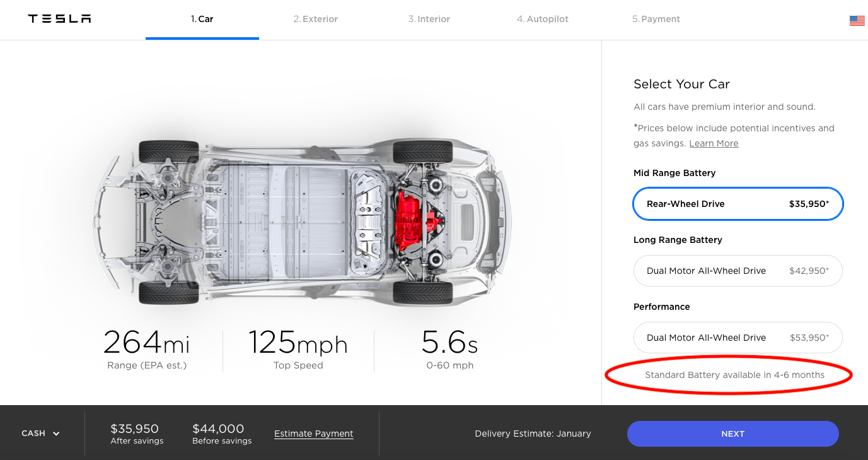Switch to the 2. Exterior tab
This screenshot has height=460, width=868.
pyautogui.click(x=315, y=19)
